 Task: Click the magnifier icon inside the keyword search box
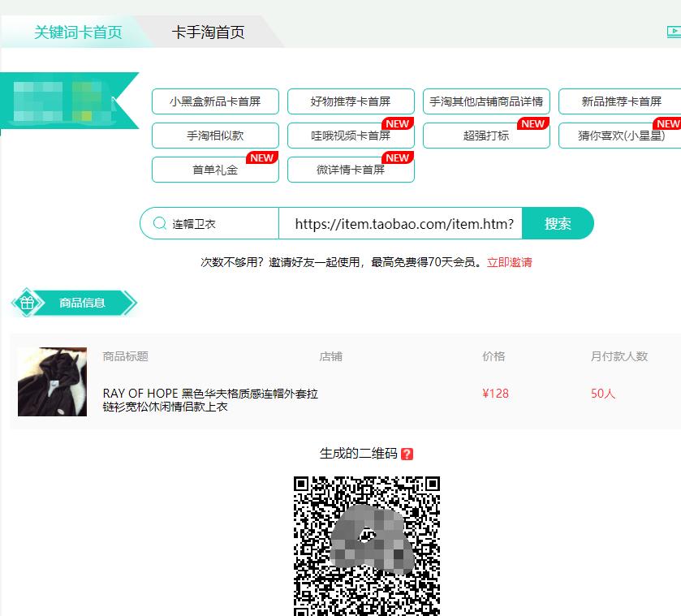[x=159, y=223]
